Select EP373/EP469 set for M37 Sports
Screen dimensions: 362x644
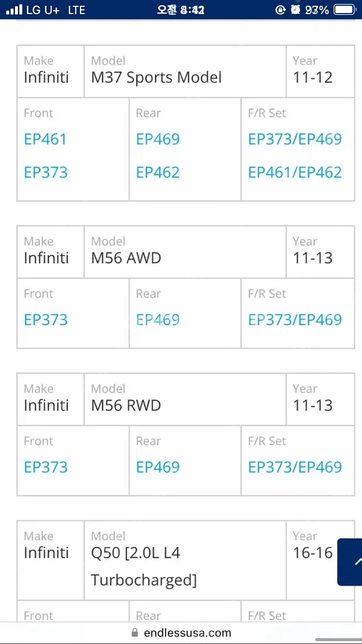[295, 139]
